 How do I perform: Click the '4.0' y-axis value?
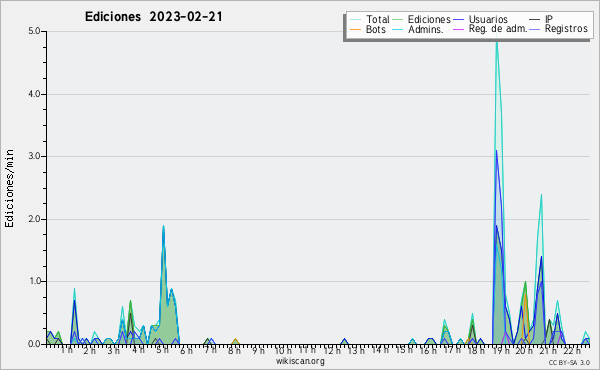click(34, 94)
